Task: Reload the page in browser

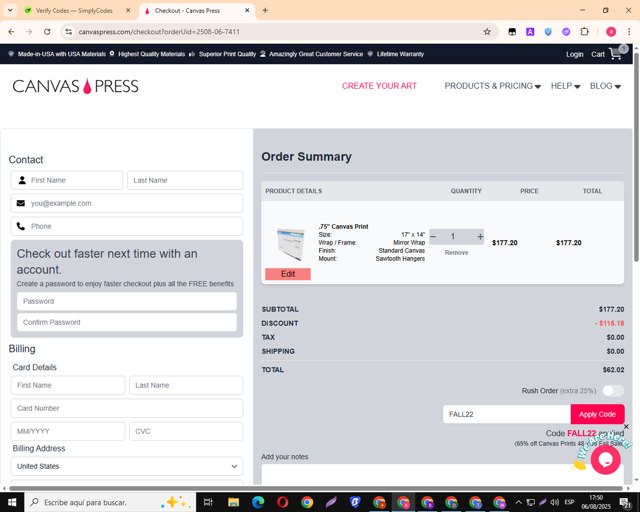Action: (47, 31)
